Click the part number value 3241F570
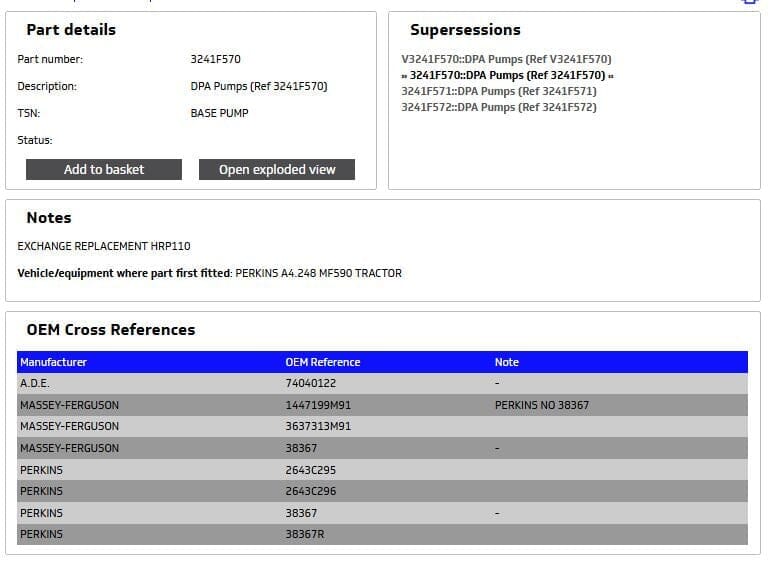The width and height of the screenshot is (775, 568). pyautogui.click(x=215, y=59)
